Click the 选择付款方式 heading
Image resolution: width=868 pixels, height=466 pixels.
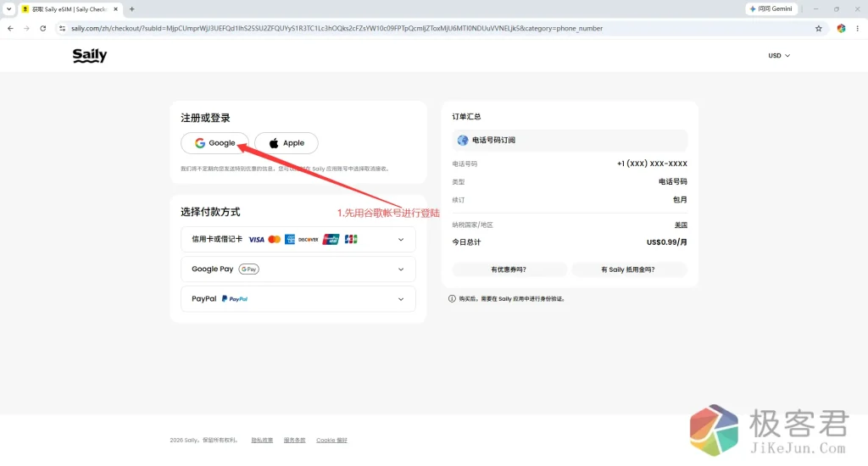pyautogui.click(x=210, y=212)
